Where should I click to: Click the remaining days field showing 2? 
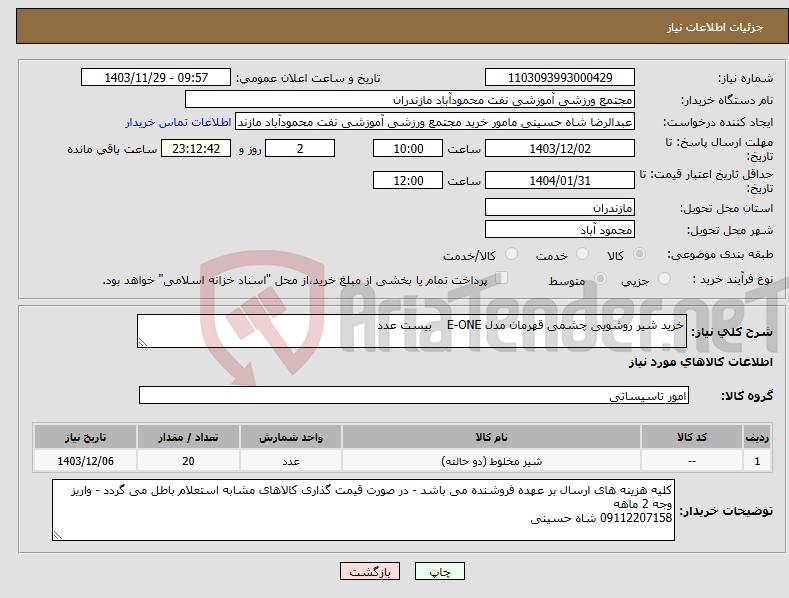click(300, 148)
